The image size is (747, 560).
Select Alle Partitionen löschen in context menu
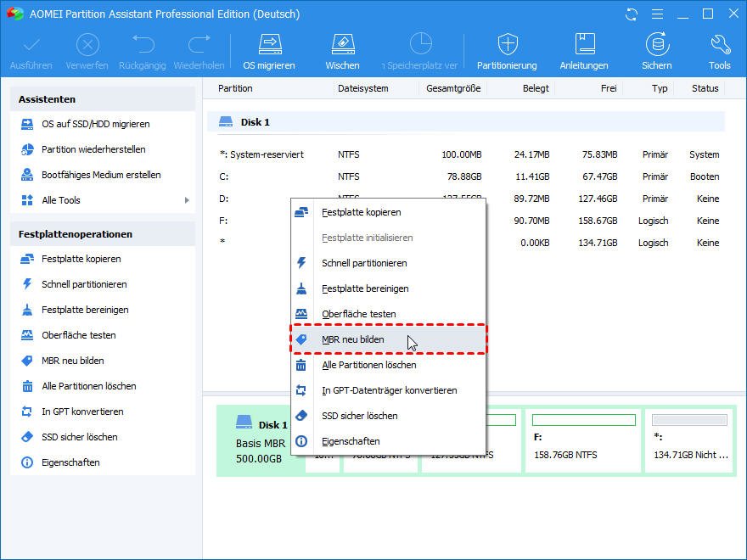pos(368,365)
